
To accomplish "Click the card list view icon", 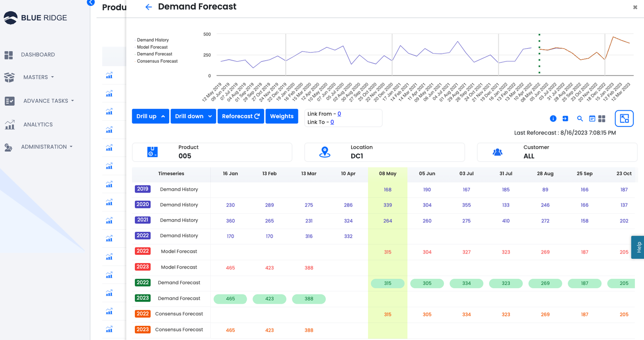I will pos(592,118).
